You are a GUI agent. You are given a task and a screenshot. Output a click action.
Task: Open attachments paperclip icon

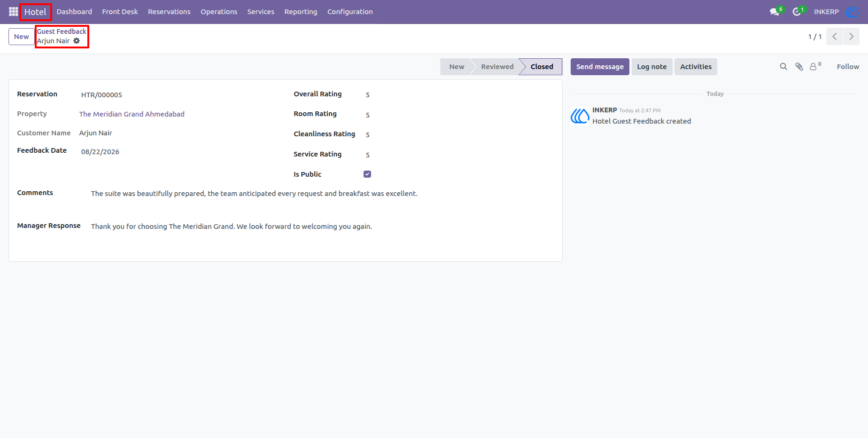click(x=799, y=67)
